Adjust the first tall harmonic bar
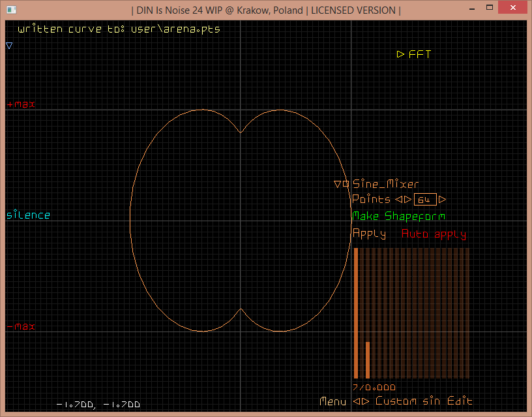Screen dimensions: 532x417 356,313
